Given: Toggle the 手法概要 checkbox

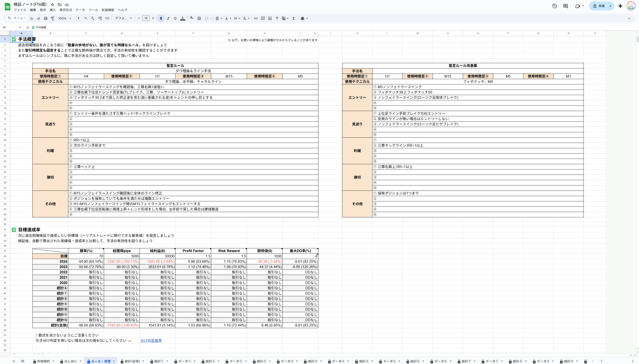Looking at the screenshot, I should [14, 39].
